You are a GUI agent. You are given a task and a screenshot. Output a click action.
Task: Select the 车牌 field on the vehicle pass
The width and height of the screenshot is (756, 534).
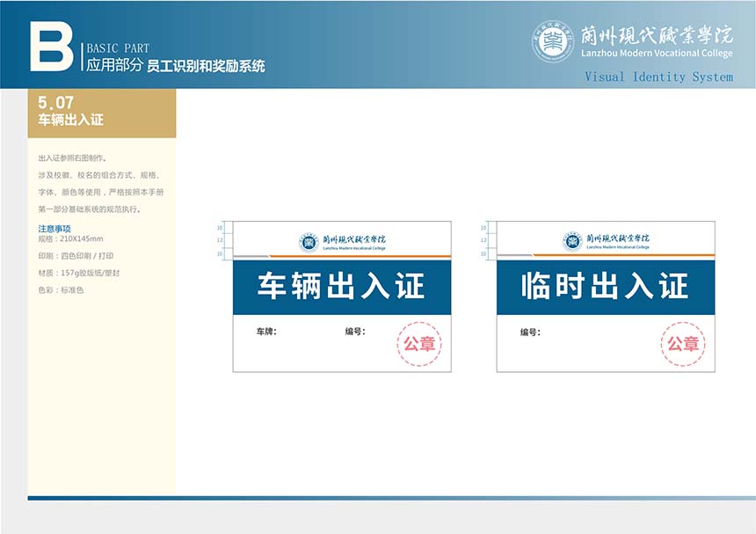coord(266,333)
